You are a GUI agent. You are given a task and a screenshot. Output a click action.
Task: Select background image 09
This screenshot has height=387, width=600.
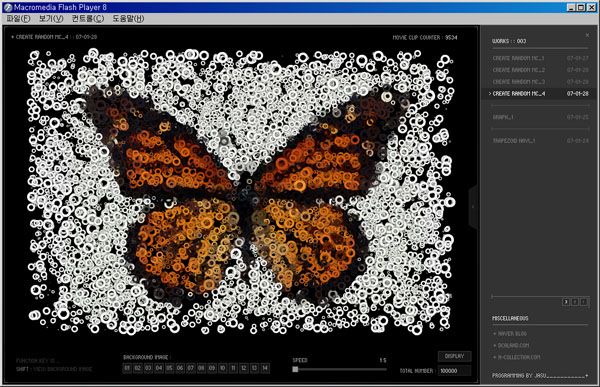tap(212, 368)
